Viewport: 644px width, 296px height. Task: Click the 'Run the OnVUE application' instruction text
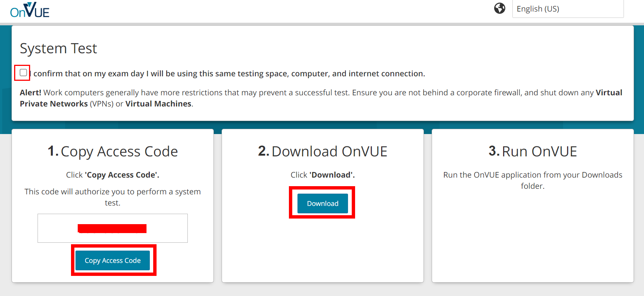pos(533,180)
